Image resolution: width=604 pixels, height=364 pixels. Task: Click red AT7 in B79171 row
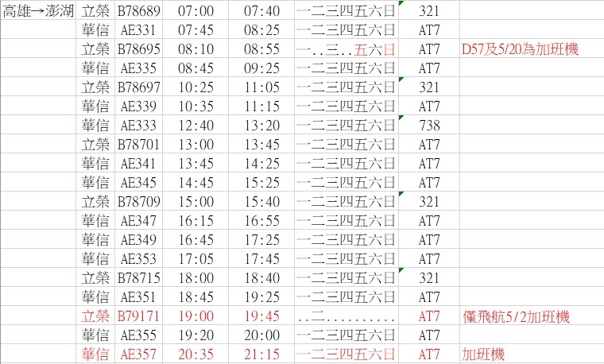[429, 316]
